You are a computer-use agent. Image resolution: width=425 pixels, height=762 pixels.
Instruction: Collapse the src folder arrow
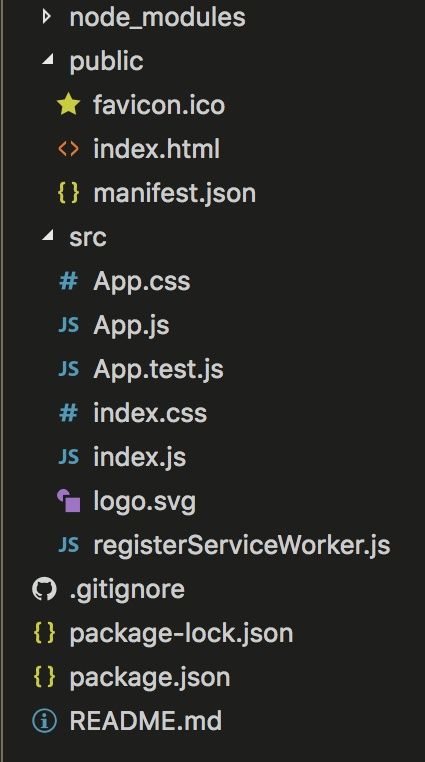48,236
